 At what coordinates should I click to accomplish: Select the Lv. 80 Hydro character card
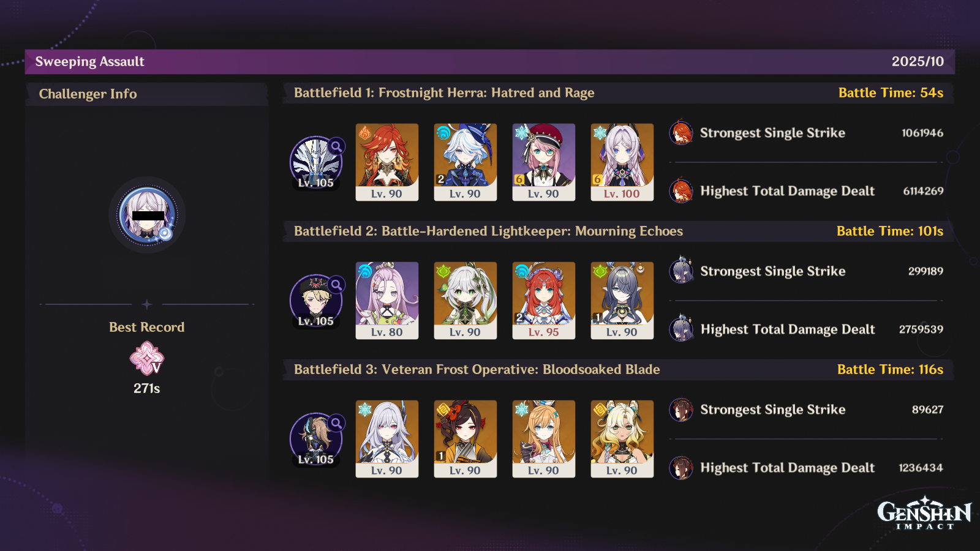tap(387, 301)
